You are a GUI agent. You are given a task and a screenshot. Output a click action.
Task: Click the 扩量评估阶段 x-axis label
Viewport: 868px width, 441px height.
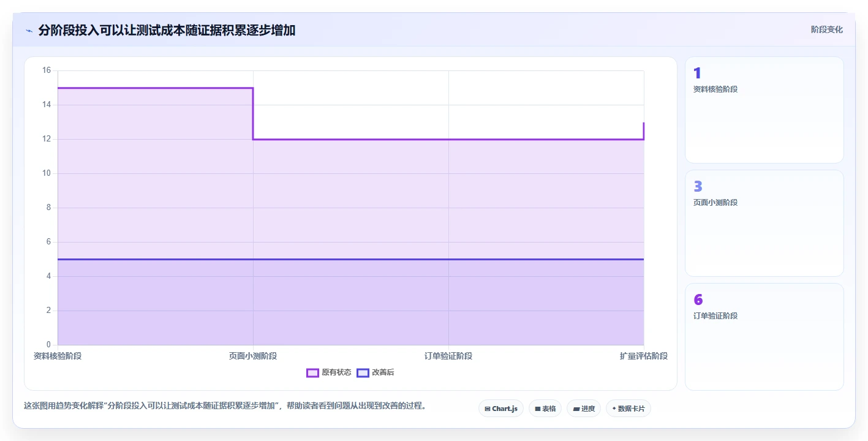click(x=644, y=356)
